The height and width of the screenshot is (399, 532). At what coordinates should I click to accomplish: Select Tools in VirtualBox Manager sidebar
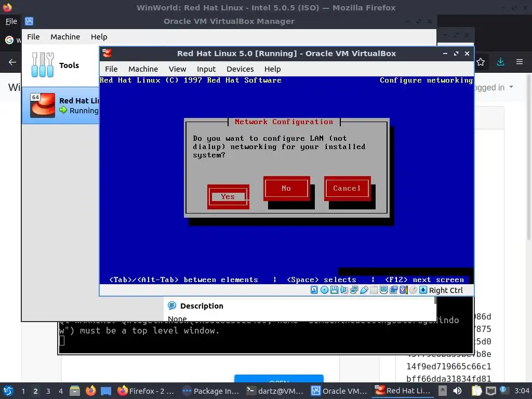(61, 65)
